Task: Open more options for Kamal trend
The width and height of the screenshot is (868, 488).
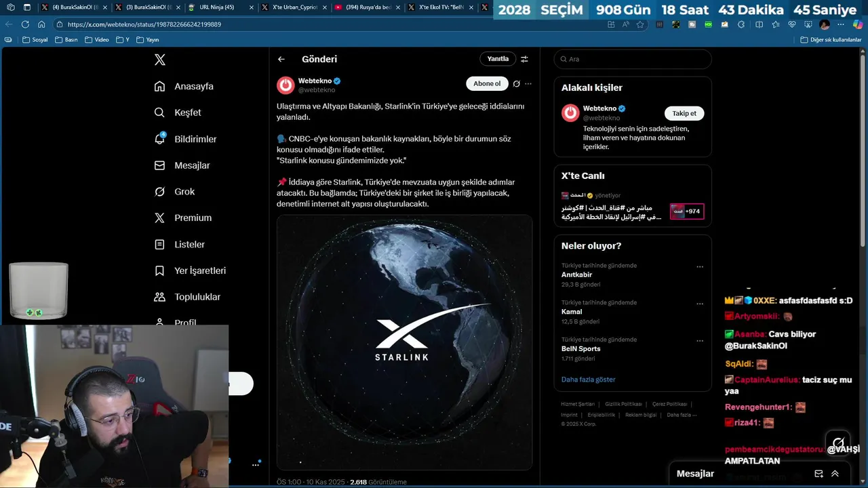Action: click(700, 304)
